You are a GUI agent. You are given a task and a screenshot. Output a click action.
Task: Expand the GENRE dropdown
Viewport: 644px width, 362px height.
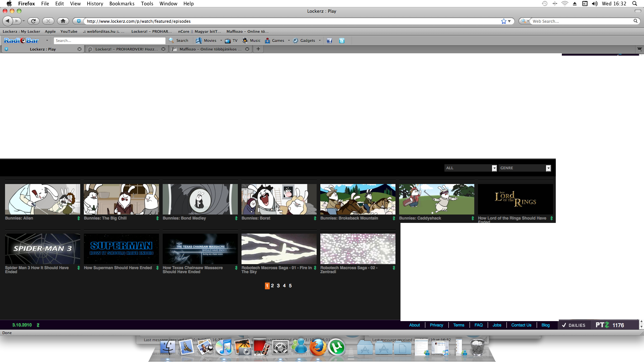coord(548,168)
